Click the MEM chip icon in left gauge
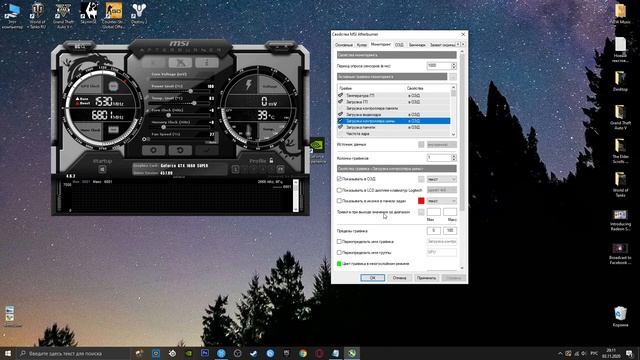 (x=113, y=130)
